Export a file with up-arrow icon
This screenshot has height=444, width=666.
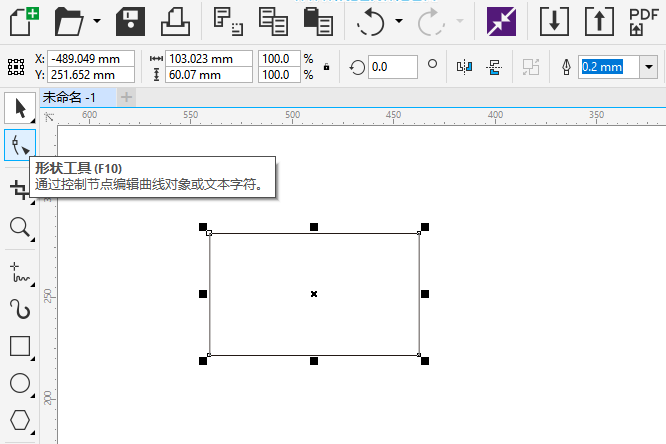pos(599,22)
